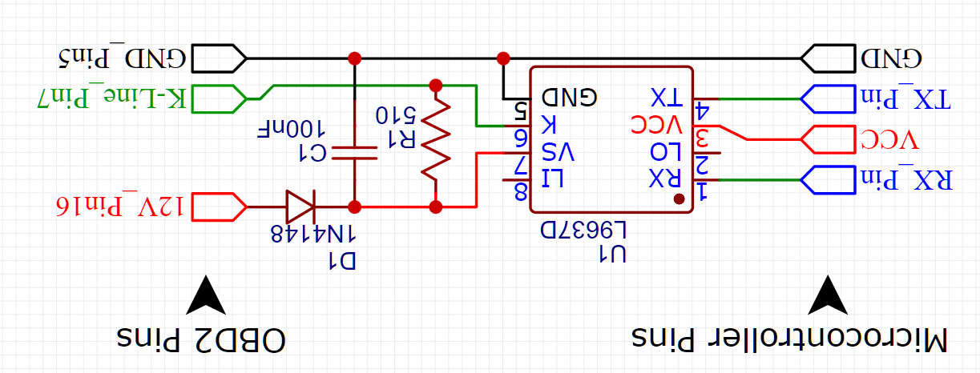Select pin number 4 on U1

pyautogui.click(x=703, y=111)
